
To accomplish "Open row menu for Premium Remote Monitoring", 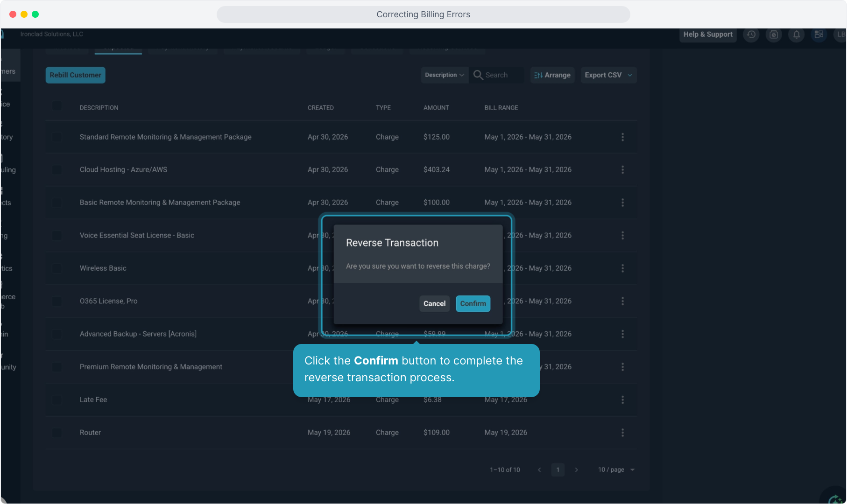I will (622, 367).
